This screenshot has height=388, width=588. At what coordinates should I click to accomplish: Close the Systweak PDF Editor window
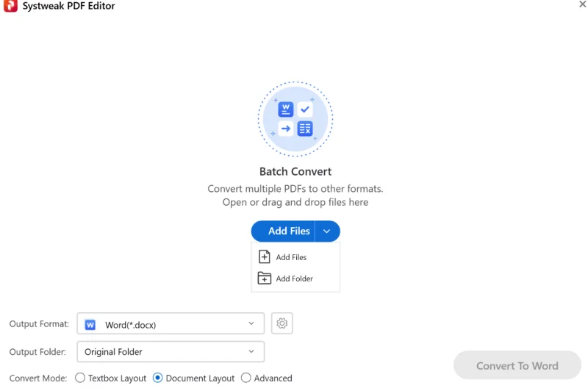pos(582,4)
